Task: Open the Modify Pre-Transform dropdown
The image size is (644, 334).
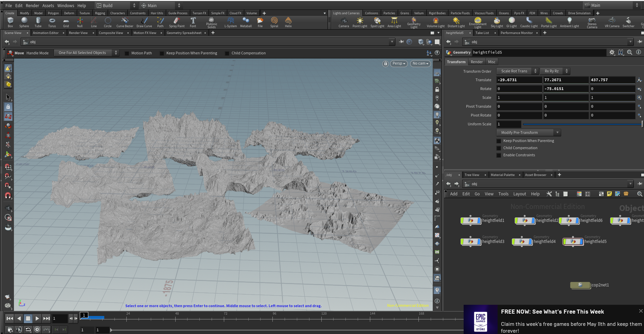Action: 529,133
